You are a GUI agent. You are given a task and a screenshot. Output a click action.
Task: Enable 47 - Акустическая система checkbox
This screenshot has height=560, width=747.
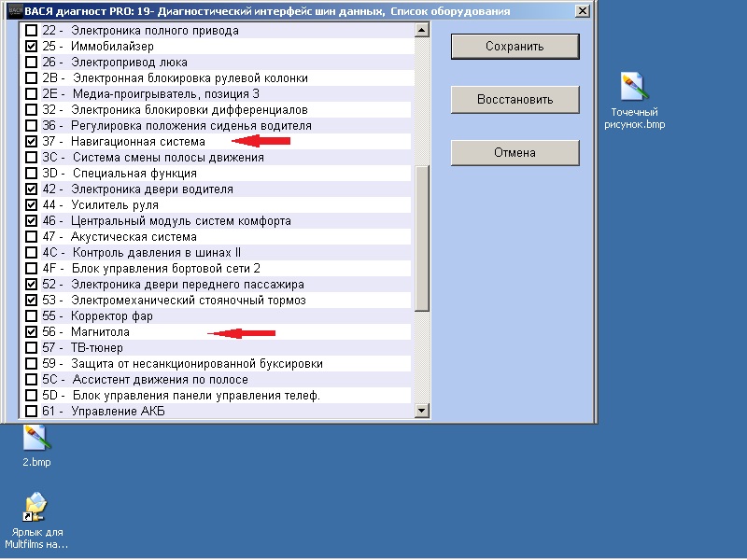click(33, 237)
